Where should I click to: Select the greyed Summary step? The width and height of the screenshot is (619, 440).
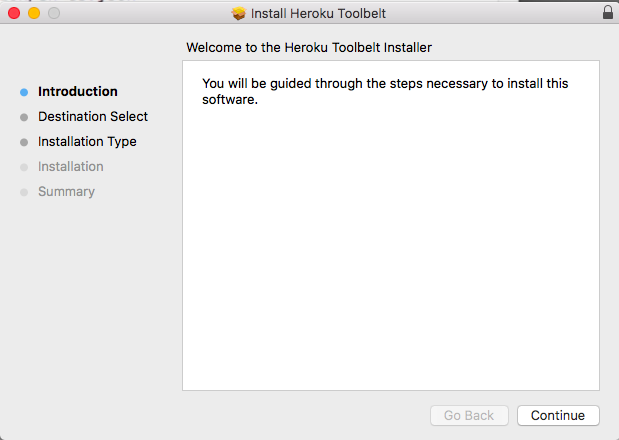click(x=66, y=192)
